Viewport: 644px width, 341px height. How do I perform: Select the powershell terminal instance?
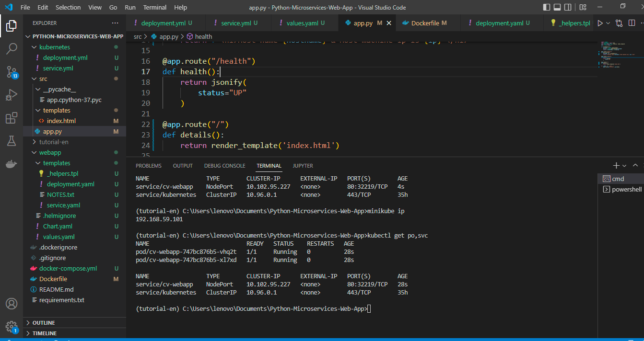coord(621,189)
